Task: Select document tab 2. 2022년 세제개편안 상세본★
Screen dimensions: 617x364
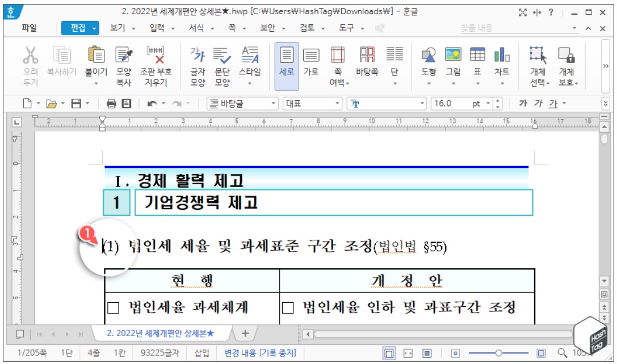Action: click(161, 333)
